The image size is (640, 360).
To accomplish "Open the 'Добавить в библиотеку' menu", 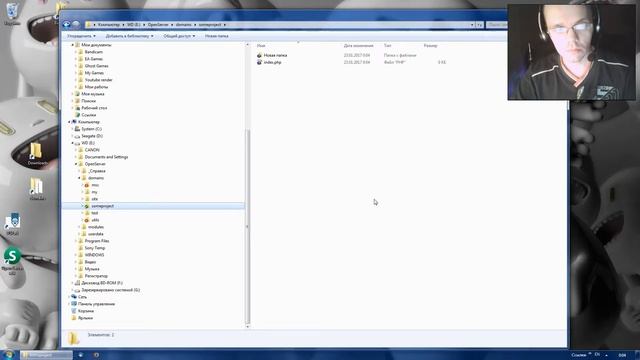I will (x=129, y=36).
